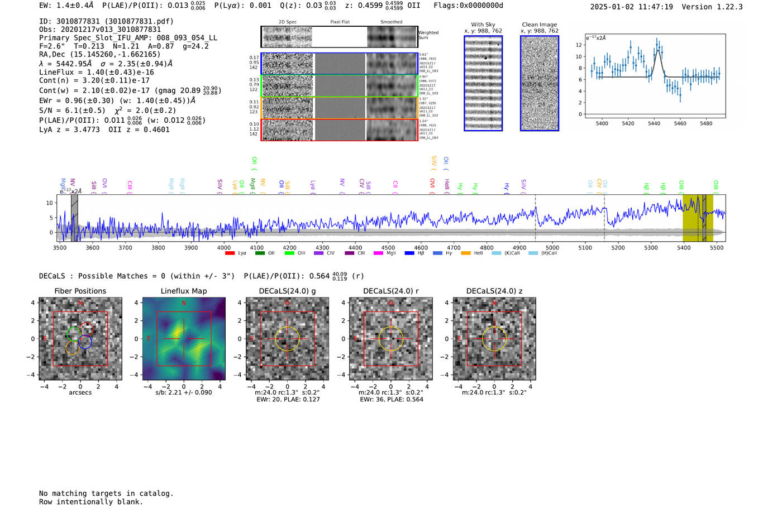Select the Obs 20201217v013_3010877831 line
782x532 pixels.
click(x=100, y=30)
